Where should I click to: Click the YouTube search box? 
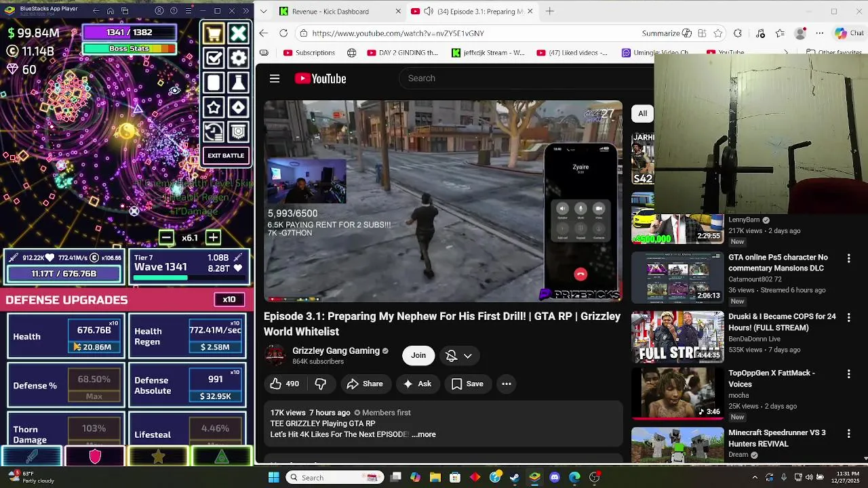(526, 78)
